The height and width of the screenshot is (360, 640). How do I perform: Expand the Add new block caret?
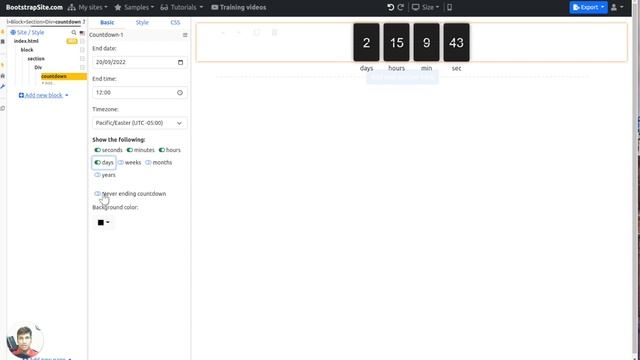point(67,96)
